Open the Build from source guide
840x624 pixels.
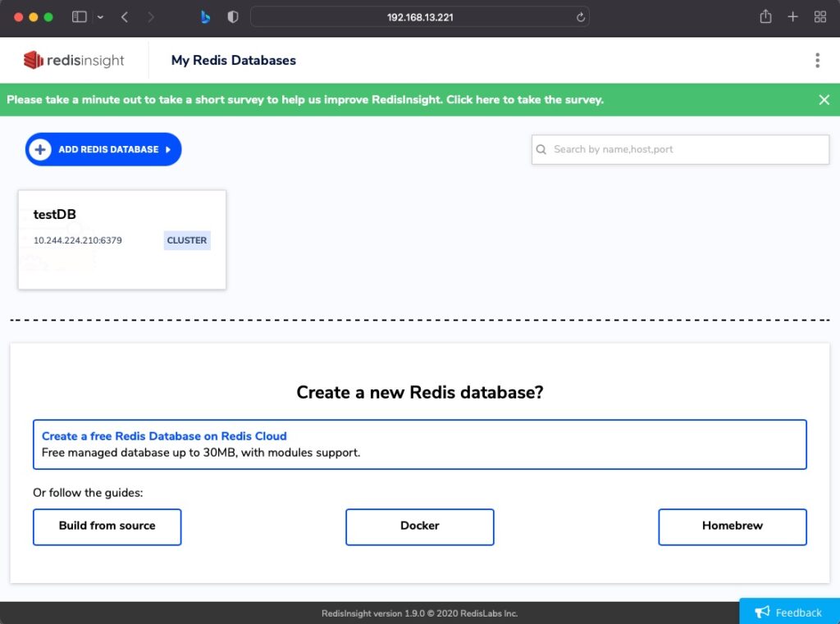pyautogui.click(x=107, y=526)
